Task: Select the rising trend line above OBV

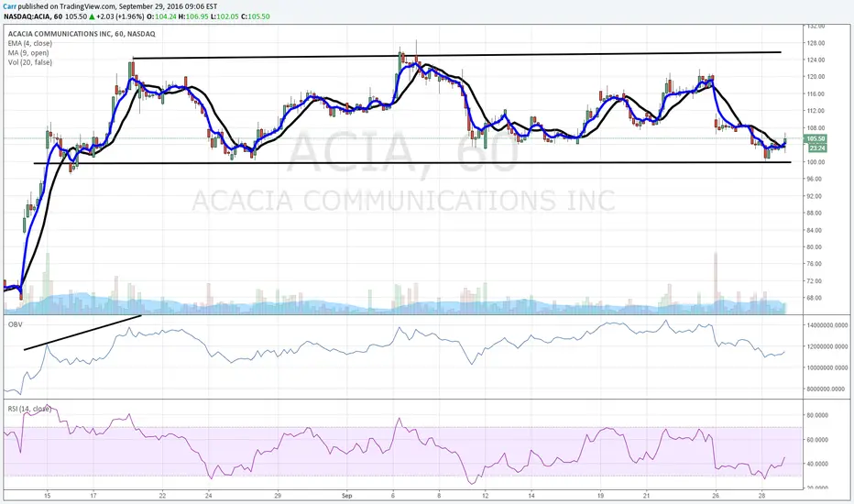Action: click(82, 333)
